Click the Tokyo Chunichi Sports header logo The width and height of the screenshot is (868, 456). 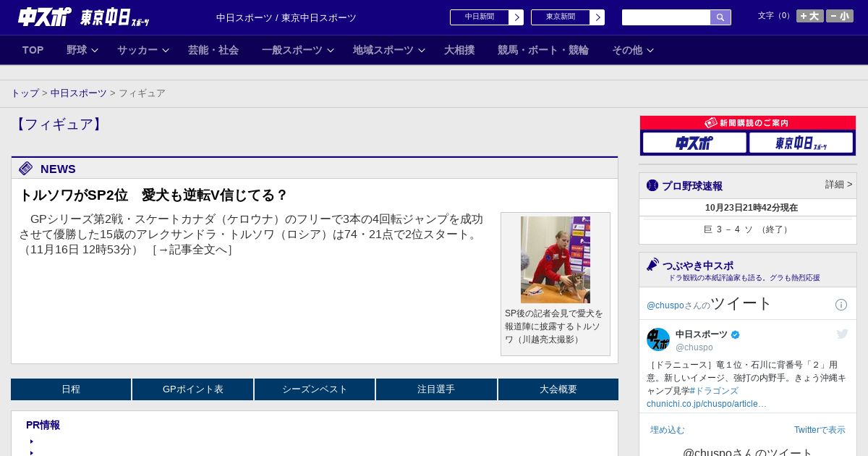(114, 17)
